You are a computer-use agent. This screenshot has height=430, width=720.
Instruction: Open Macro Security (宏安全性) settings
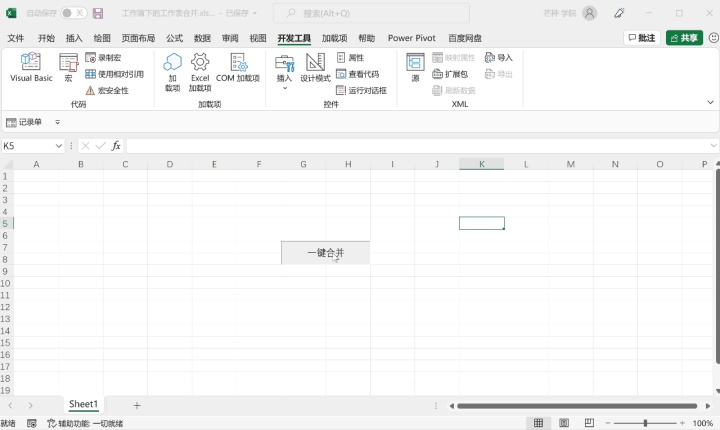[x=107, y=91]
